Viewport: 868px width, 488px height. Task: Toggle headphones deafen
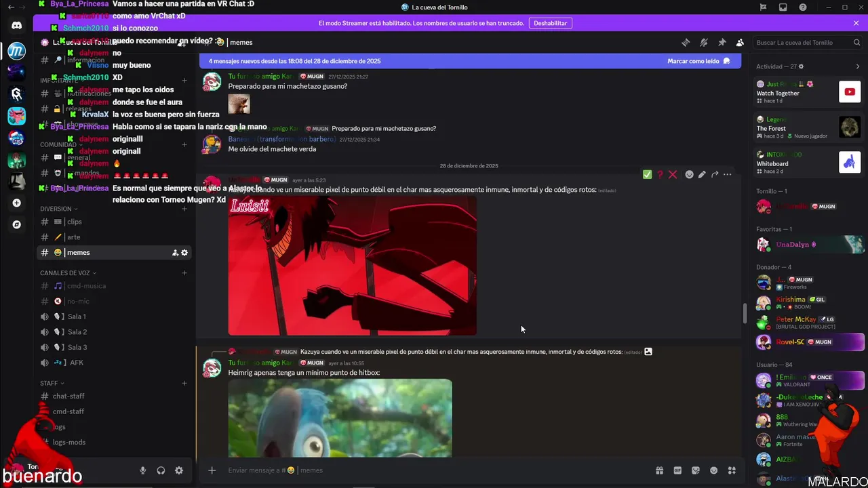(161, 470)
